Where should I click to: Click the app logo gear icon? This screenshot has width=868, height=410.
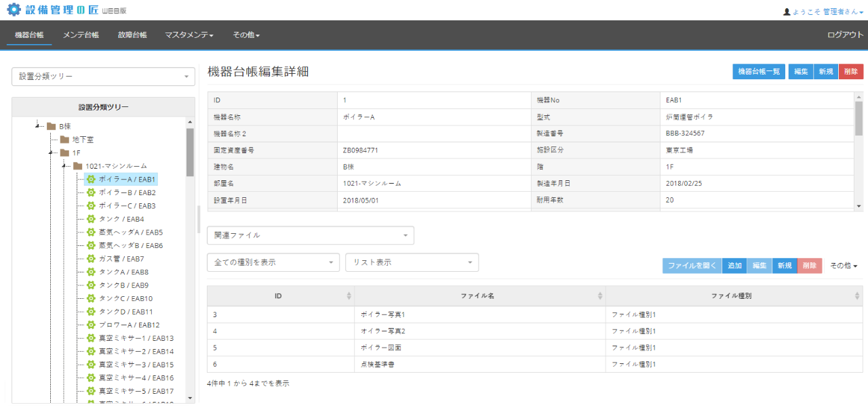pyautogui.click(x=14, y=11)
